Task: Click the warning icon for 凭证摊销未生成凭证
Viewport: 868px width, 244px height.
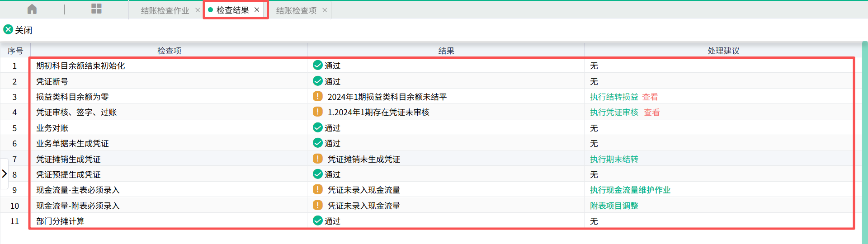Action: pyautogui.click(x=318, y=159)
